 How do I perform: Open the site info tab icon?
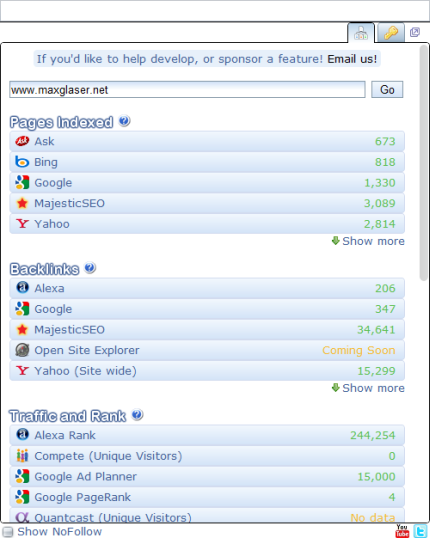pos(361,33)
